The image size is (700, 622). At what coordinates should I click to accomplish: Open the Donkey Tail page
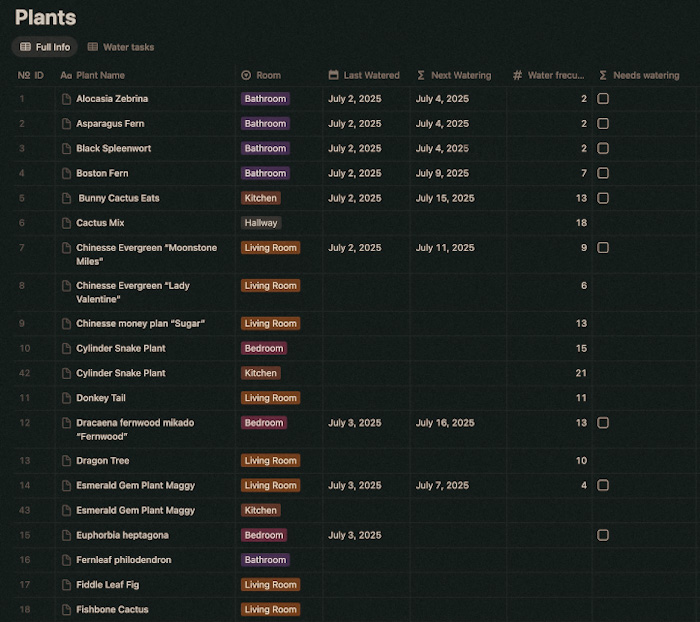pos(101,398)
